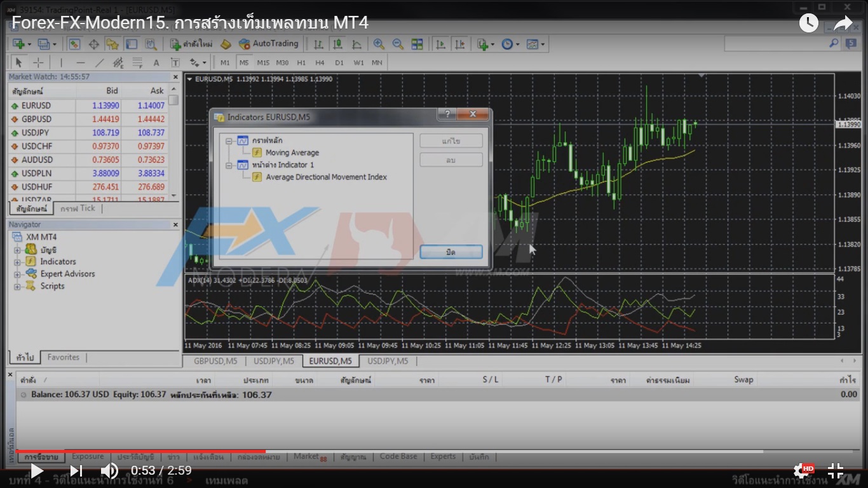Click the New Order toolbar button
The height and width of the screenshot is (488, 868).
tap(191, 44)
